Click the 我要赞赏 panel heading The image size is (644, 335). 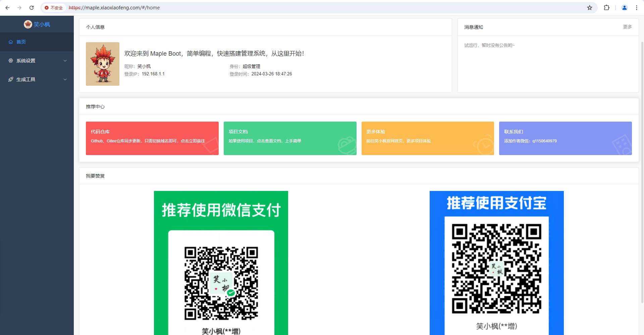click(95, 176)
